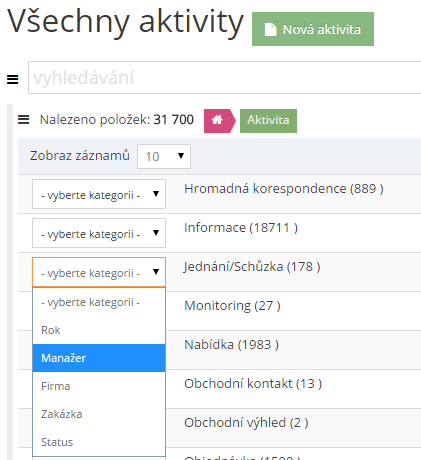This screenshot has width=421, height=460.
Task: Create a new activity with Nová aktivita
Action: [x=313, y=29]
